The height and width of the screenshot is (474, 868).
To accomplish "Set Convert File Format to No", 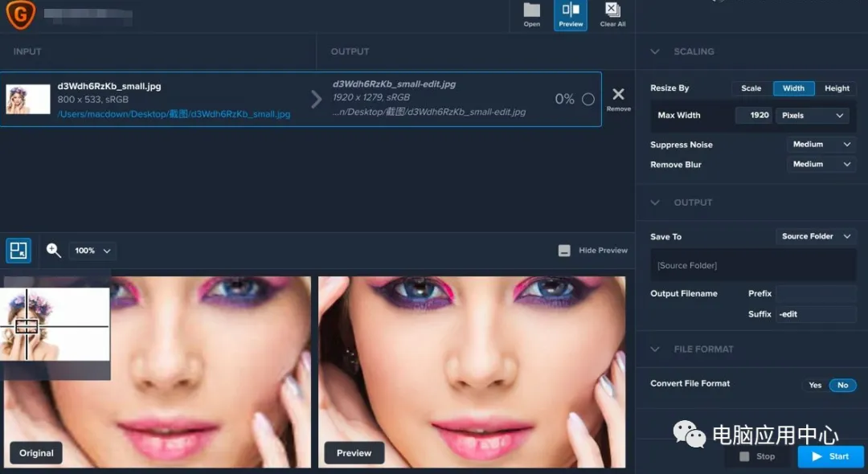I will 842,385.
